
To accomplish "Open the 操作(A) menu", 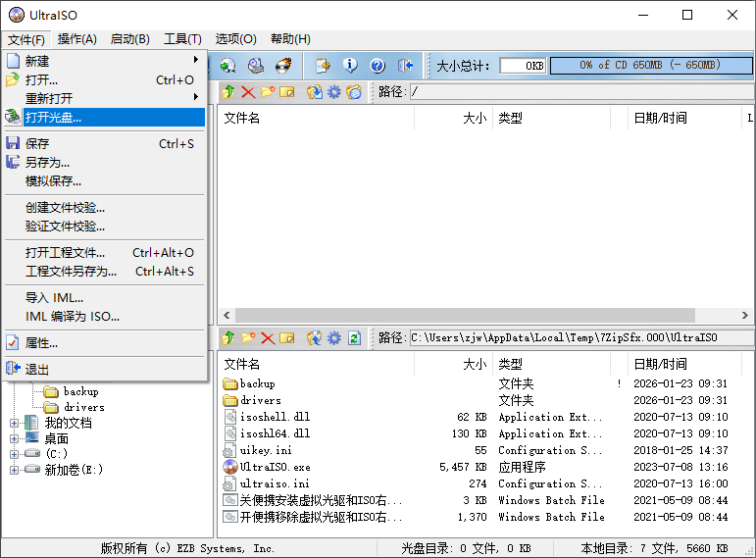I will [x=77, y=39].
